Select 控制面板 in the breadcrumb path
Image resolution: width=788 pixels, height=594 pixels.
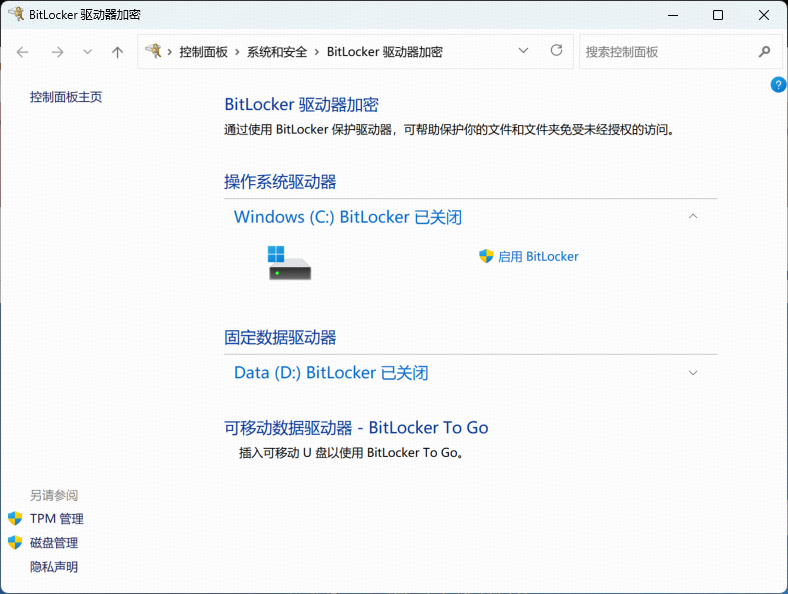(x=203, y=52)
